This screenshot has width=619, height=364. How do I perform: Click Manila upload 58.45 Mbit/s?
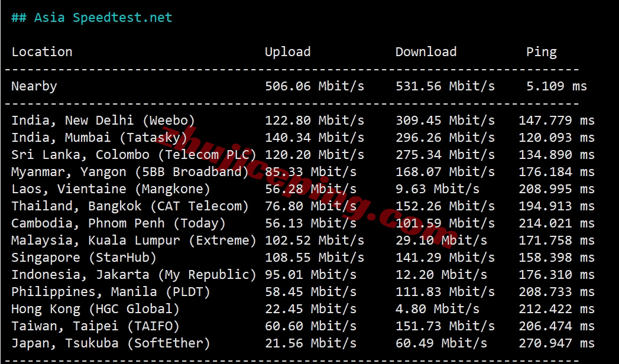click(311, 292)
